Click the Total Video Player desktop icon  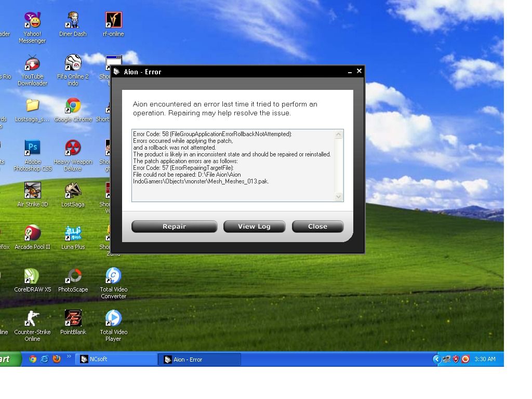point(114,326)
